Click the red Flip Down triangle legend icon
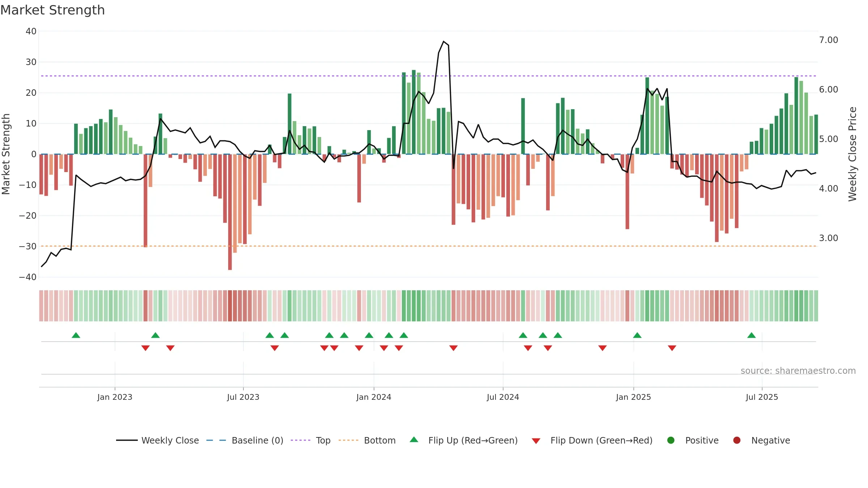The image size is (868, 488). coord(536,441)
